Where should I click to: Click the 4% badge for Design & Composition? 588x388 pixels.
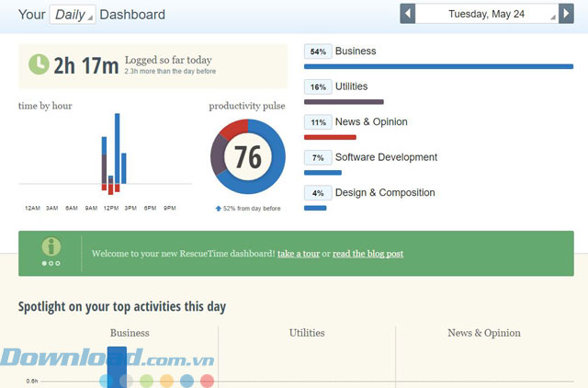[x=318, y=193]
